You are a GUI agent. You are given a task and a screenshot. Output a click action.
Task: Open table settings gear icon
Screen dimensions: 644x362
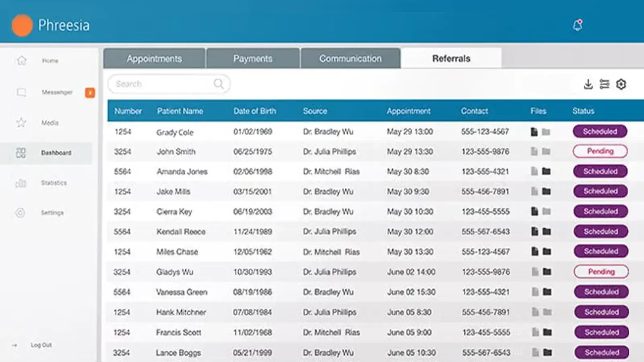click(x=621, y=84)
